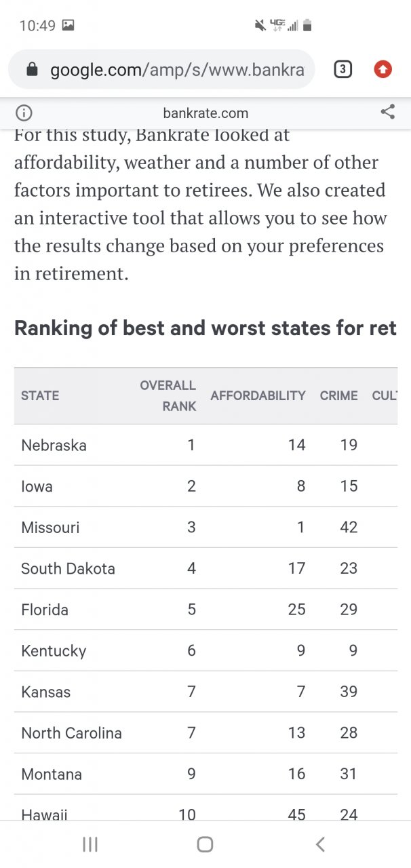Tap the URL address field
The width and height of the screenshot is (411, 868).
176,69
